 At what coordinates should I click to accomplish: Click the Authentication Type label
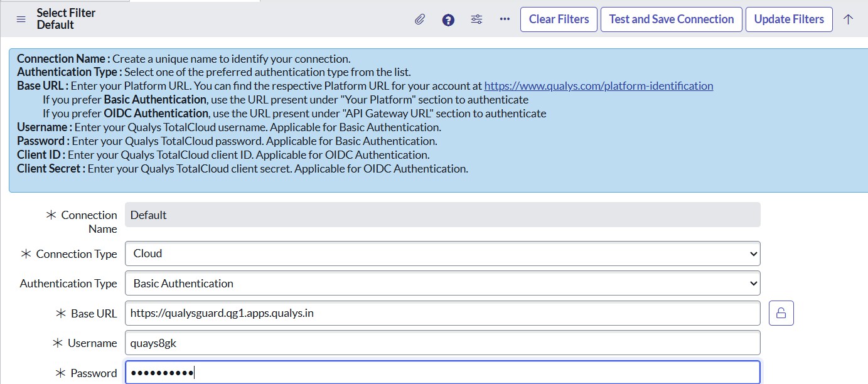[68, 284]
